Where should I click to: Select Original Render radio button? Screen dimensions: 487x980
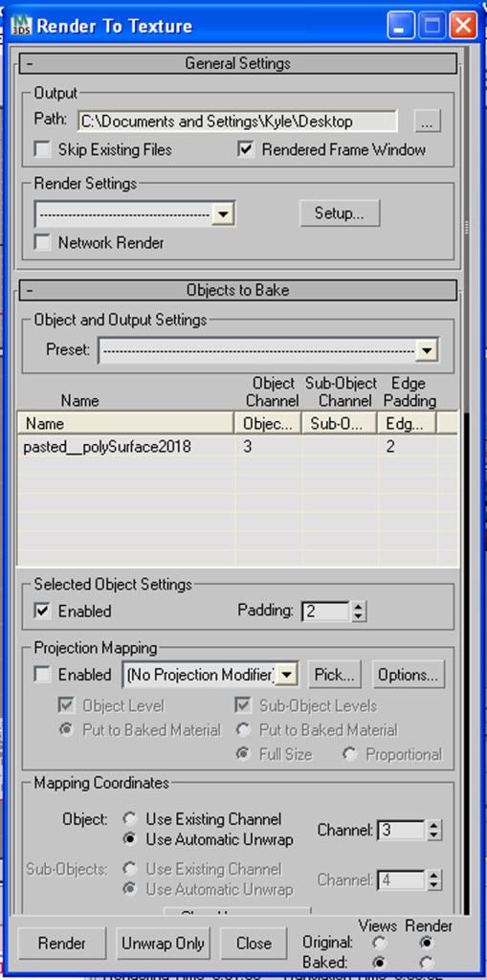tap(428, 942)
